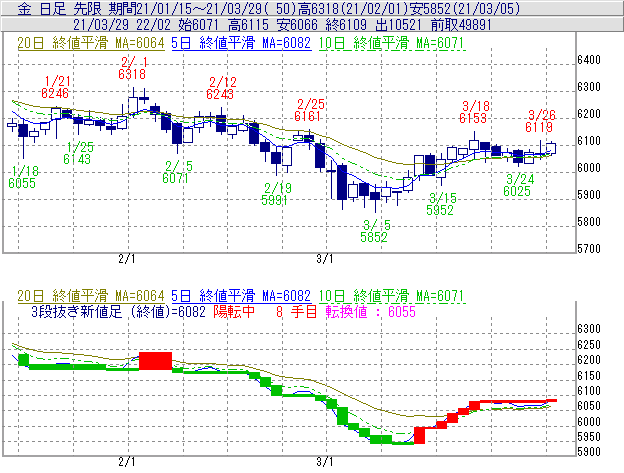Select the 3/18 high label 6153
624x473 pixels.
point(472,118)
